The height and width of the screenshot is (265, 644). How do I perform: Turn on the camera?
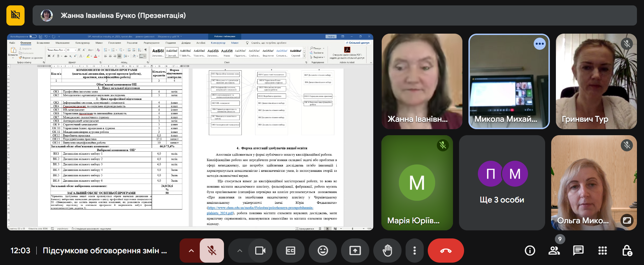click(260, 251)
